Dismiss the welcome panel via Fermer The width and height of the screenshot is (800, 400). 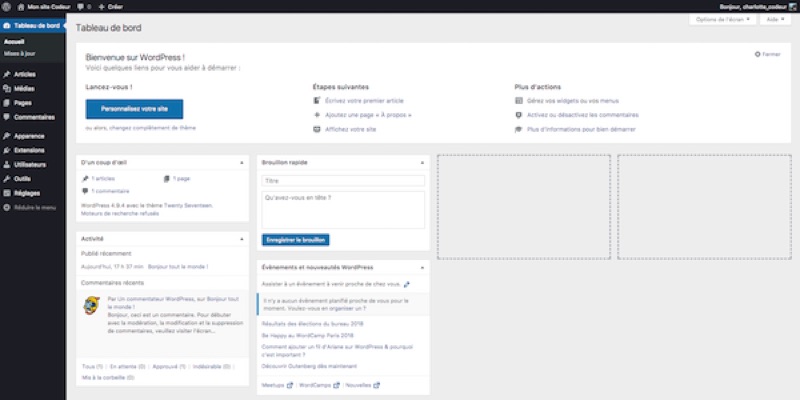(768, 54)
